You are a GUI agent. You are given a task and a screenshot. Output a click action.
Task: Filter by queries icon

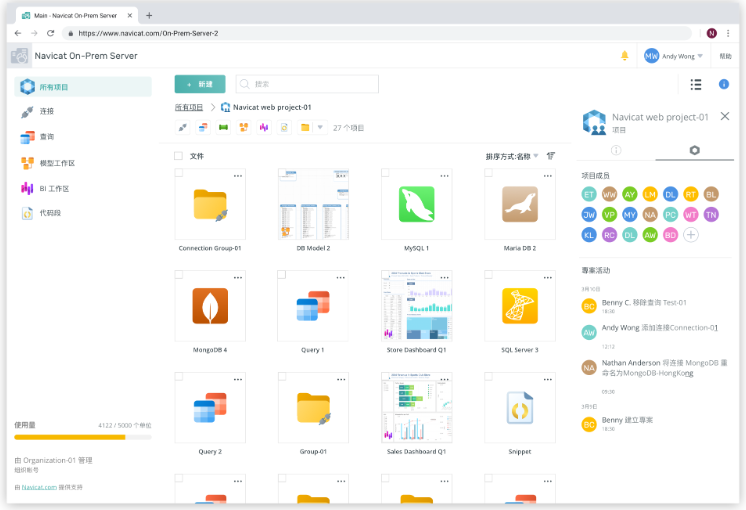203,128
